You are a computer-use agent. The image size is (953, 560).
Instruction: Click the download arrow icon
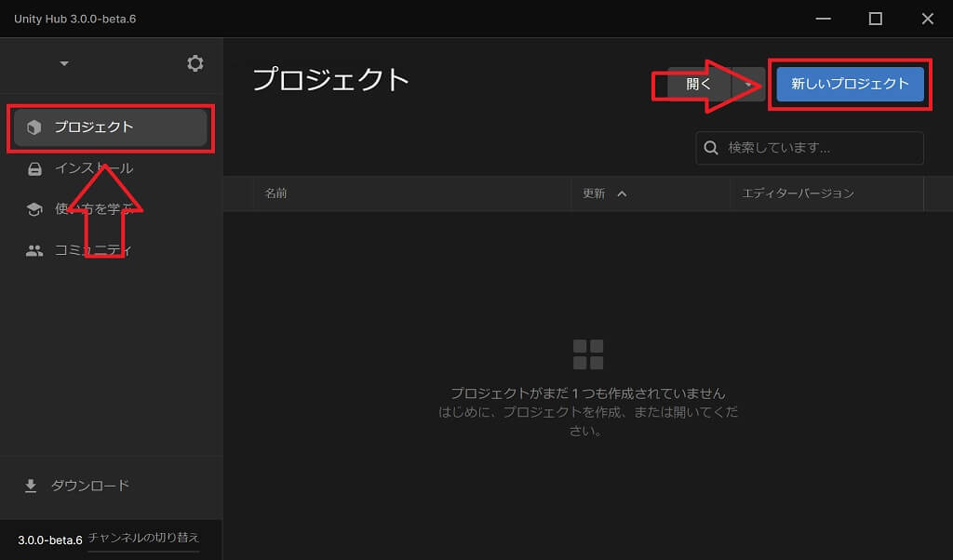pyautogui.click(x=31, y=486)
